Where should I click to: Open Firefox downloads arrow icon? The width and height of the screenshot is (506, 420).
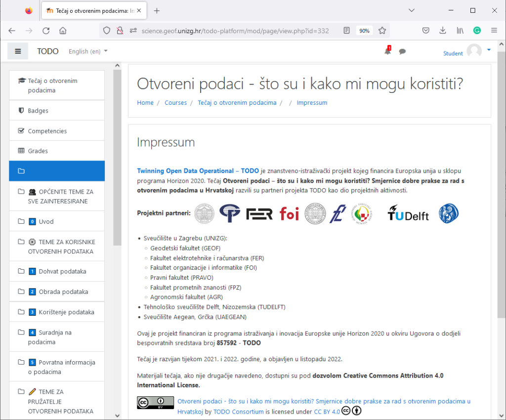[x=443, y=31]
